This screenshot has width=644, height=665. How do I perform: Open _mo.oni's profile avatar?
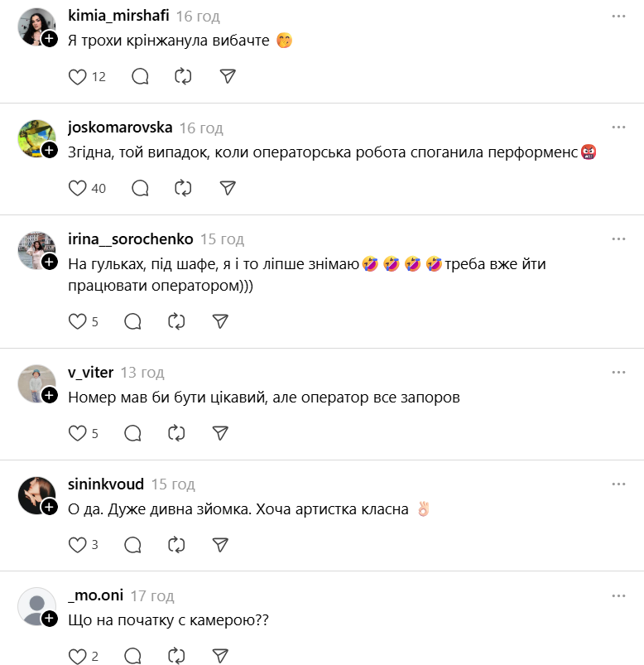36,607
